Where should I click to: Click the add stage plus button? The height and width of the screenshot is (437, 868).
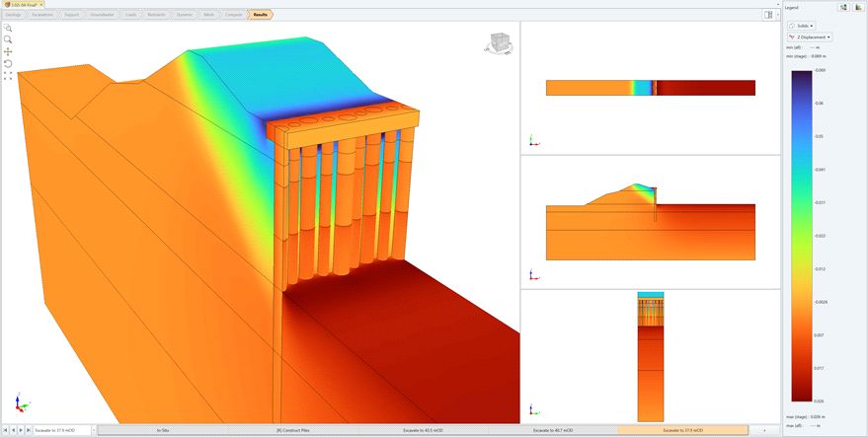[763, 430]
